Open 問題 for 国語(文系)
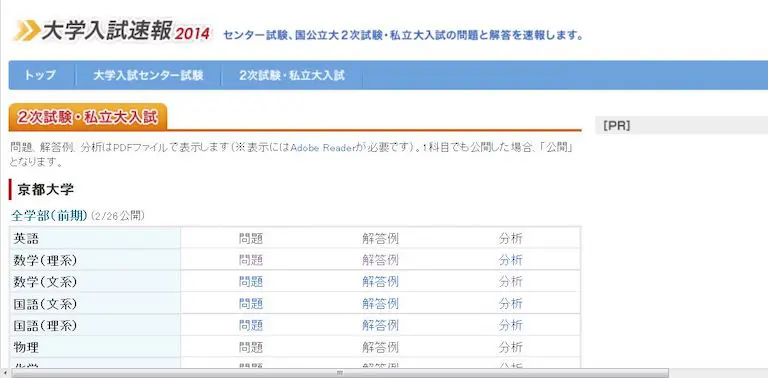The width and height of the screenshot is (768, 378). [251, 304]
